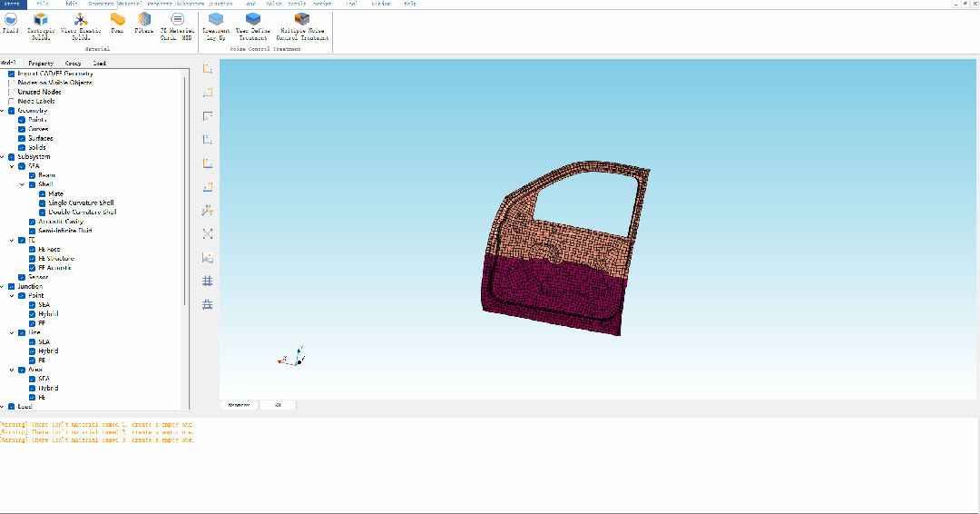Select the Beam tree row
The height and width of the screenshot is (514, 980).
(47, 175)
